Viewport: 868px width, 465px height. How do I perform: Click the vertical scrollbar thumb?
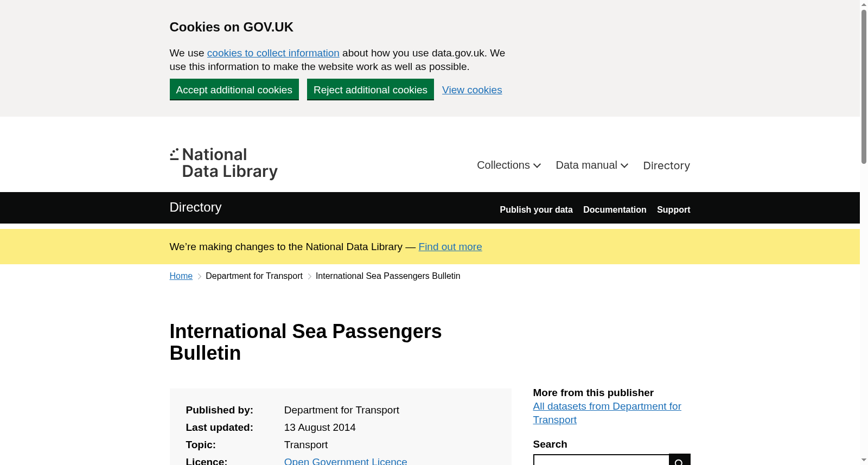pyautogui.click(x=864, y=87)
